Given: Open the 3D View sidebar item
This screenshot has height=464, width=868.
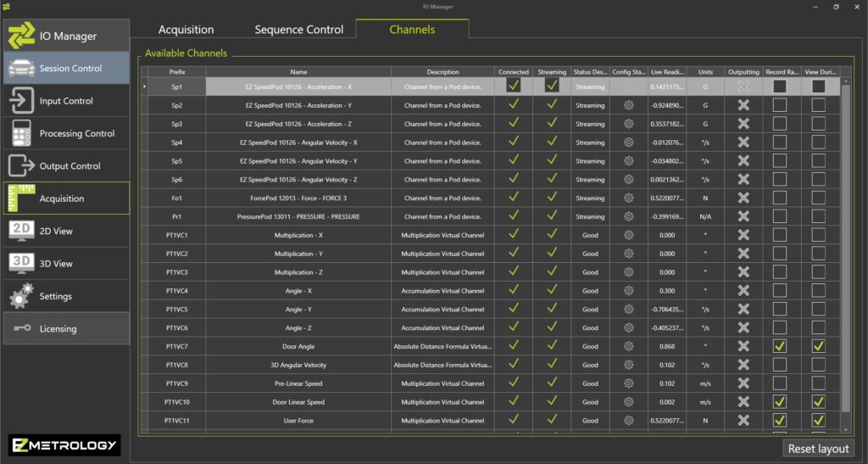Looking at the screenshot, I should coord(66,264).
